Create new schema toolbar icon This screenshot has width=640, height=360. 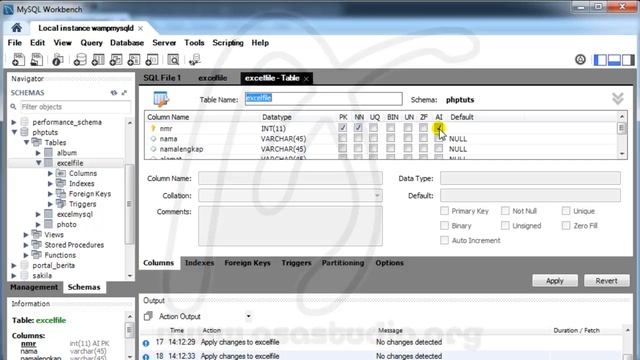80,60
